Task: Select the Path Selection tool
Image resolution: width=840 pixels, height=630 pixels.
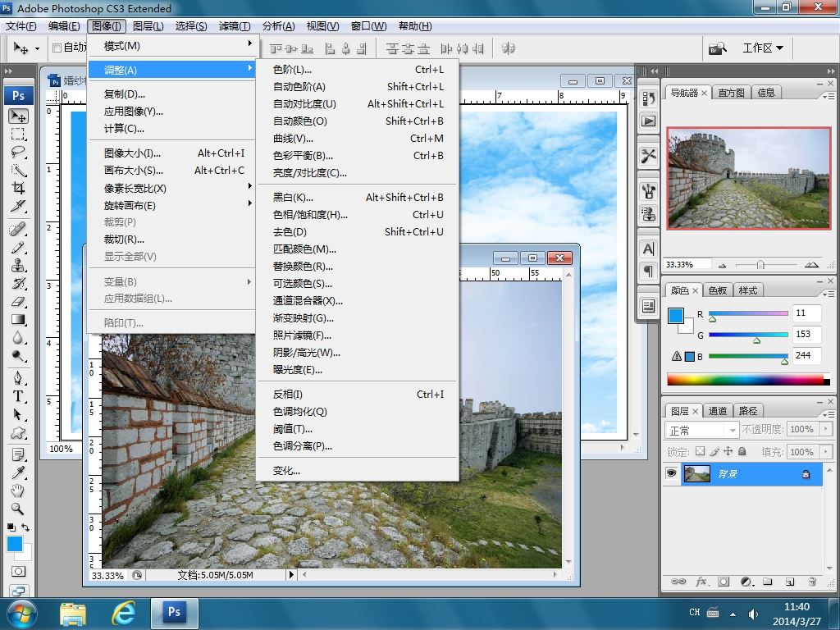Action: [x=18, y=414]
